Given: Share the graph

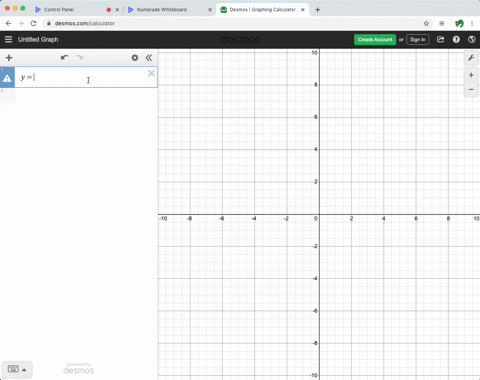Looking at the screenshot, I should [x=440, y=39].
